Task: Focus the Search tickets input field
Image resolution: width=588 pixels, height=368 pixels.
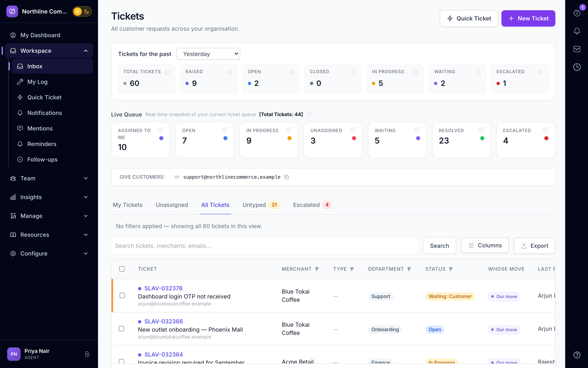Action: coord(265,246)
